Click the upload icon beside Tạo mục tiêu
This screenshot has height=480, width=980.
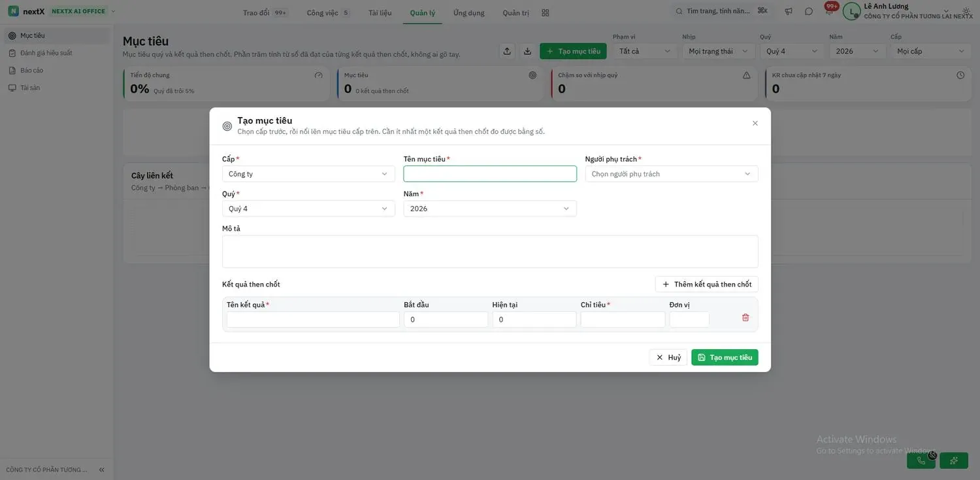[507, 51]
